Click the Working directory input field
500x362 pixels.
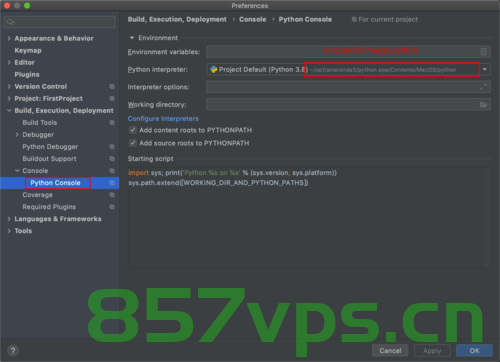tap(348, 105)
